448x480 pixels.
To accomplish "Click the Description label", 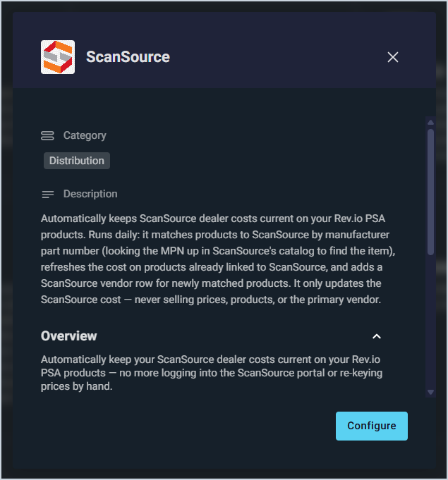I will click(x=90, y=194).
